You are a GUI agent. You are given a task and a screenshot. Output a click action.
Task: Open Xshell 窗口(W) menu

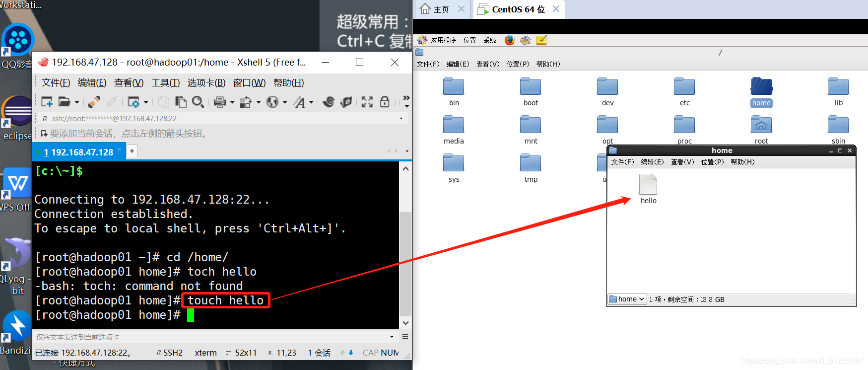(249, 82)
